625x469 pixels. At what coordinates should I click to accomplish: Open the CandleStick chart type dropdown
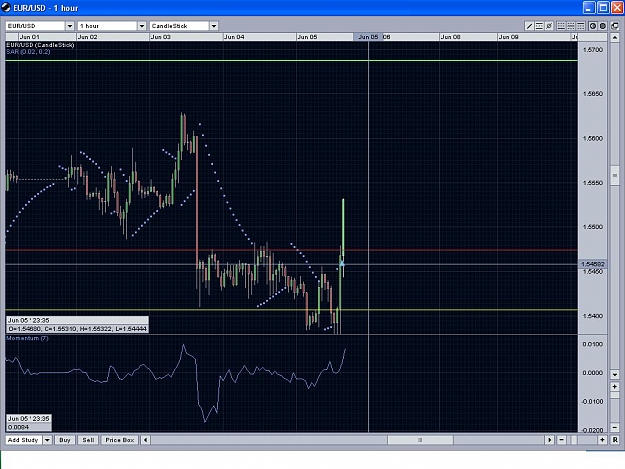pos(214,26)
